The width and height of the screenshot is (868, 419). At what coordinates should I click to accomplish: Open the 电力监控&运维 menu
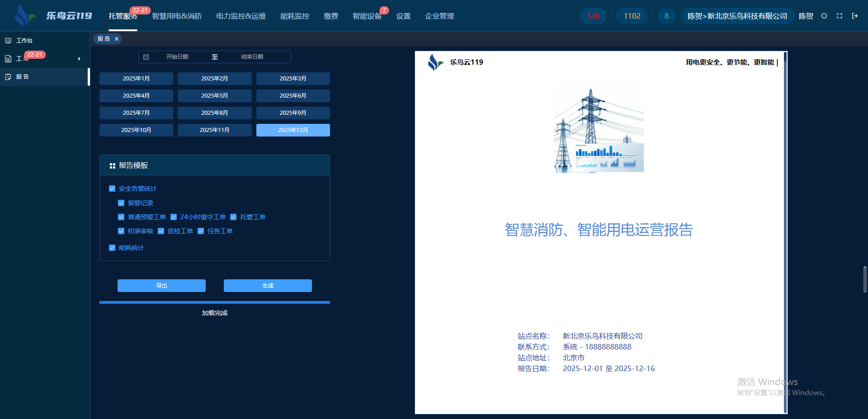pyautogui.click(x=241, y=16)
